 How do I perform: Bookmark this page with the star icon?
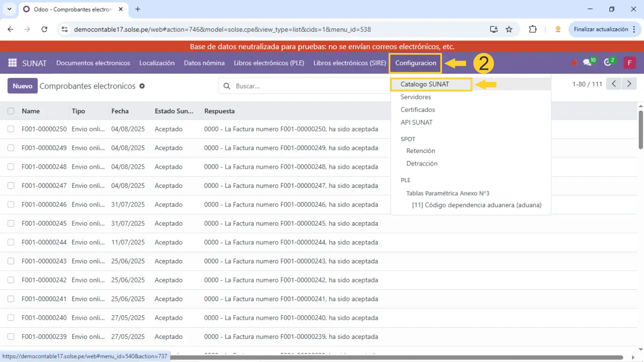[509, 29]
